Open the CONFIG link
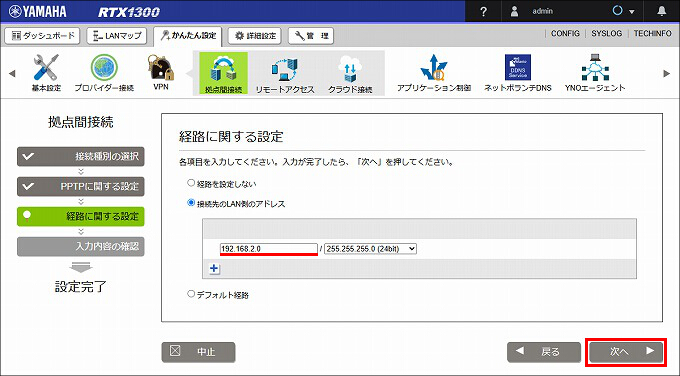The width and height of the screenshot is (680, 376). point(565,33)
